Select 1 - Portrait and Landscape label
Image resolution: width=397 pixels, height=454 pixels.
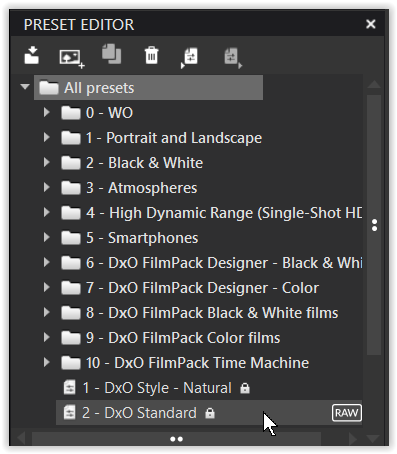tap(174, 138)
